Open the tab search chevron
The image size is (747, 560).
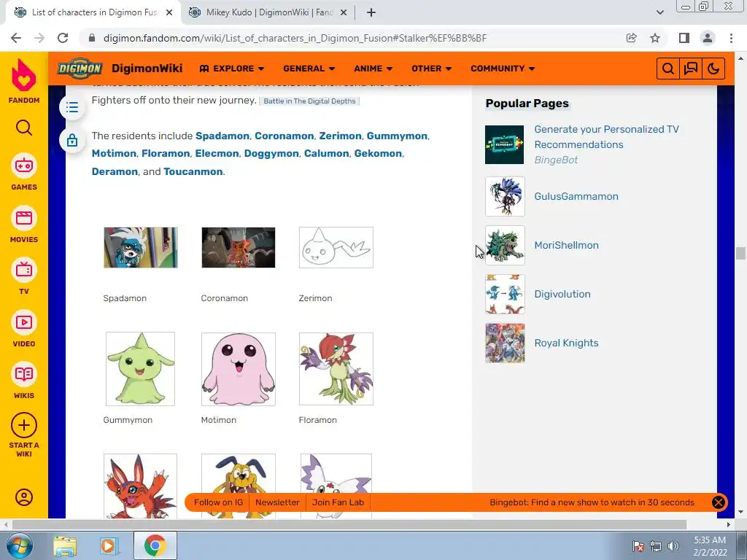[x=659, y=12]
